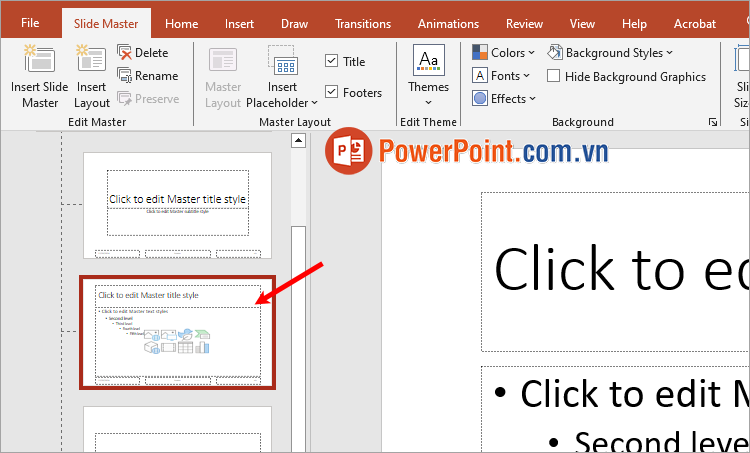This screenshot has width=750, height=453.
Task: Switch to the Review tab
Action: coord(524,24)
